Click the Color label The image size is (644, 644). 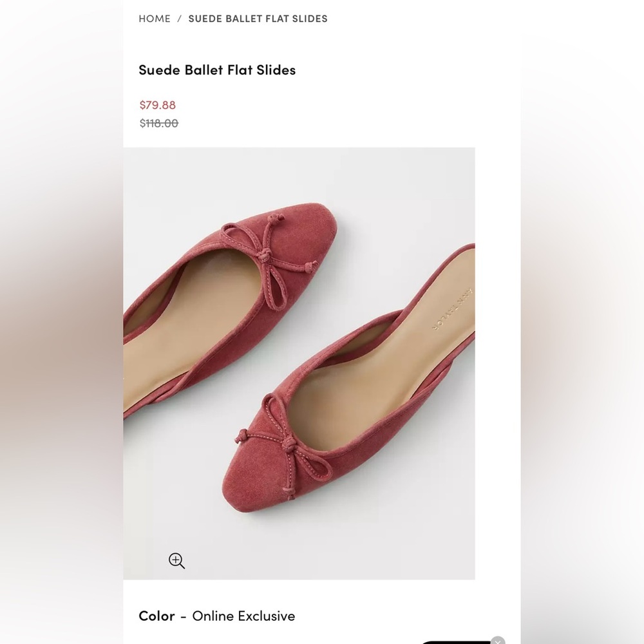point(156,616)
